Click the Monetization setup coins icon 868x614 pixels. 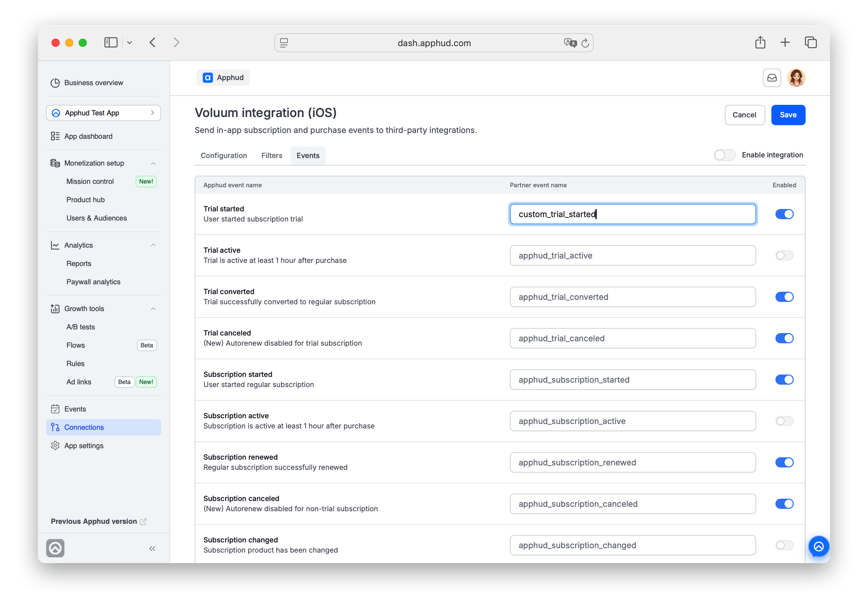pos(55,163)
